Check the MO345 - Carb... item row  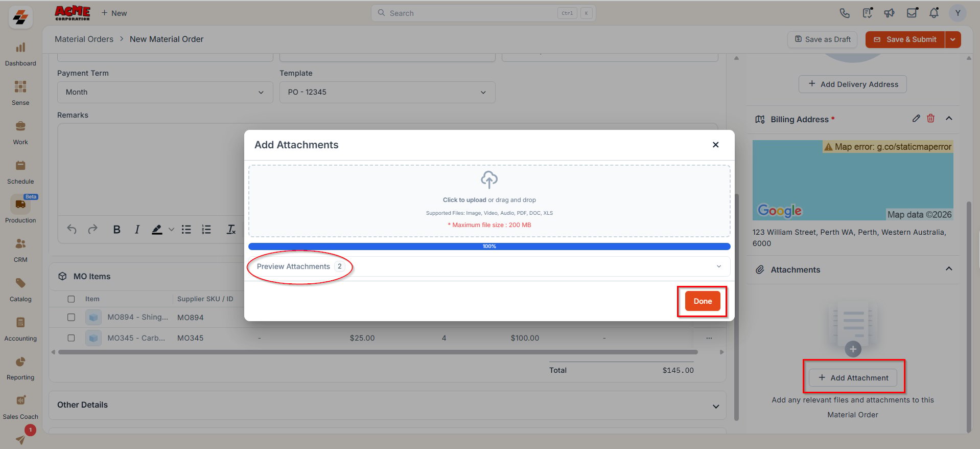click(71, 338)
